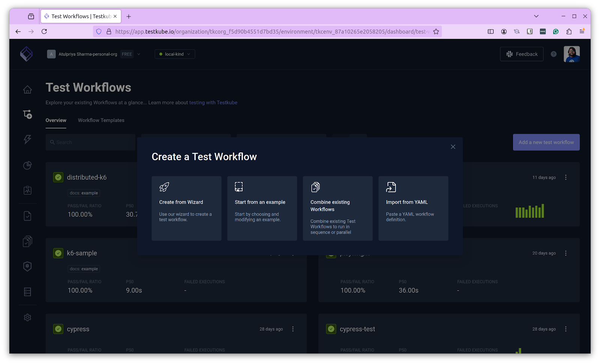This screenshot has width=600, height=364.
Task: Open the browser application menu
Action: pos(582,31)
